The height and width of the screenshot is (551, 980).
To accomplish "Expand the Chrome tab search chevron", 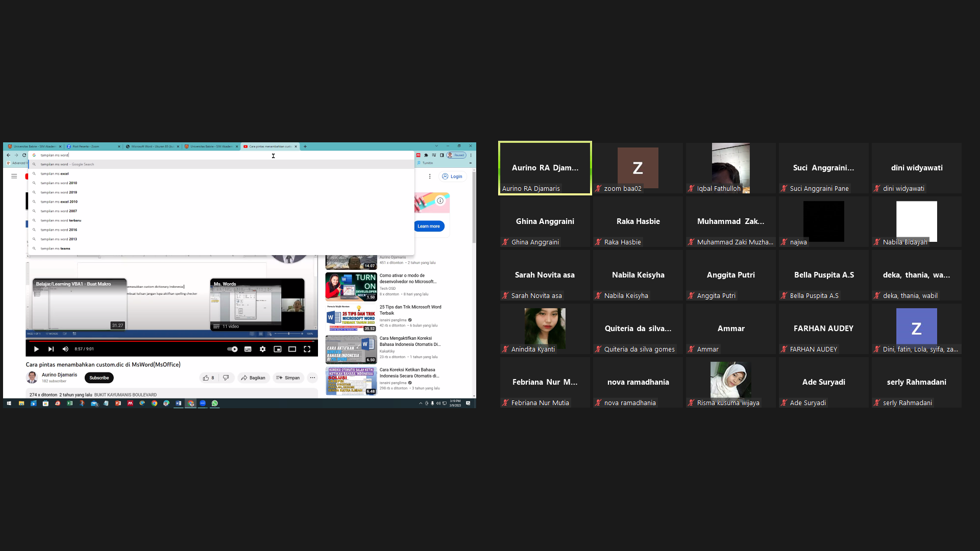I will point(436,146).
